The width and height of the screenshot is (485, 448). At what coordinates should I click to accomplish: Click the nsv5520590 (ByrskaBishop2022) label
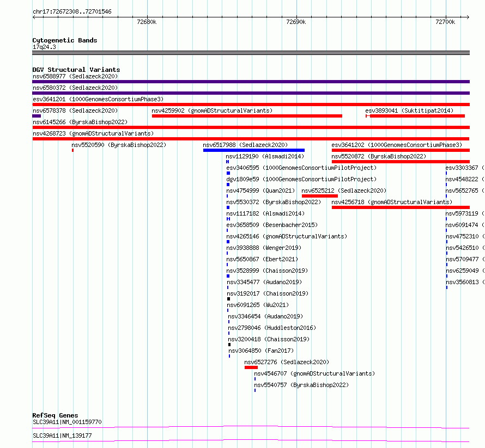pos(119,145)
